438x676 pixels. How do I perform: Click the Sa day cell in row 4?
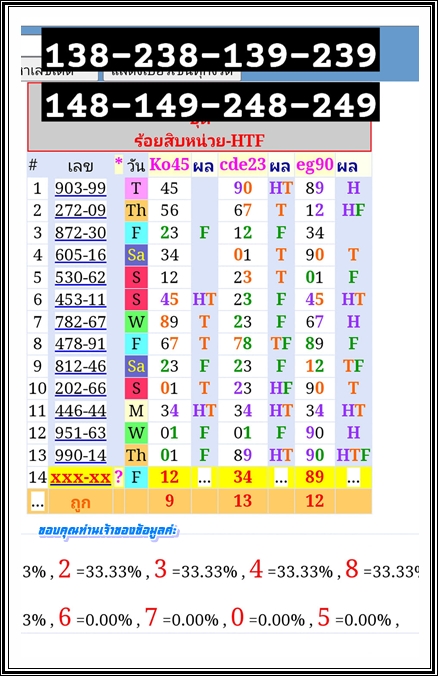pyautogui.click(x=136, y=255)
